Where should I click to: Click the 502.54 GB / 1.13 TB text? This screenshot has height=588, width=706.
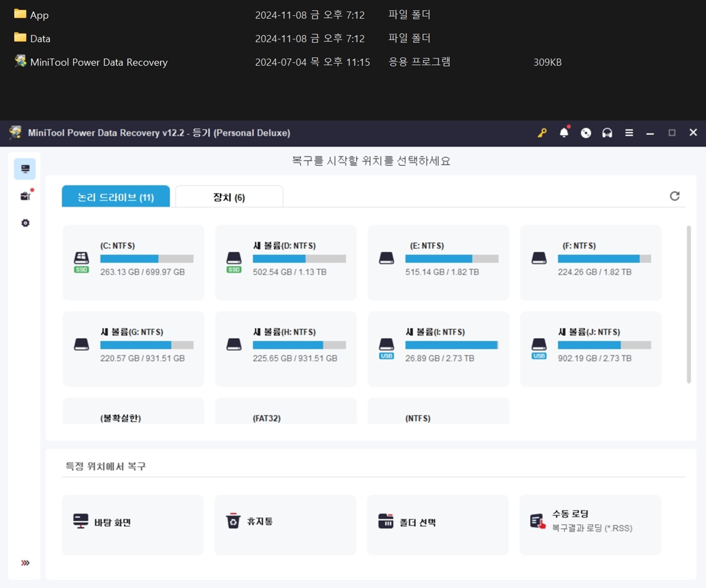[x=290, y=272]
